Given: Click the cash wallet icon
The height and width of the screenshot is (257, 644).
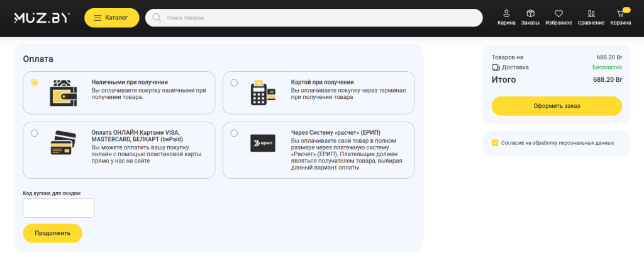Looking at the screenshot, I should click(64, 93).
